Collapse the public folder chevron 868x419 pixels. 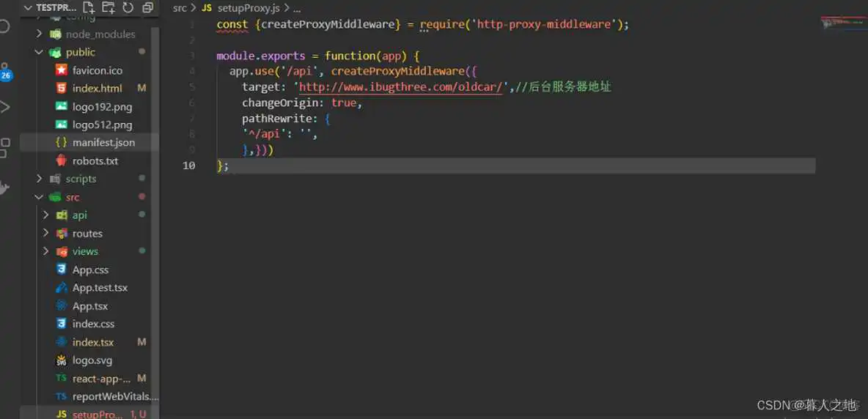pyautogui.click(x=39, y=52)
